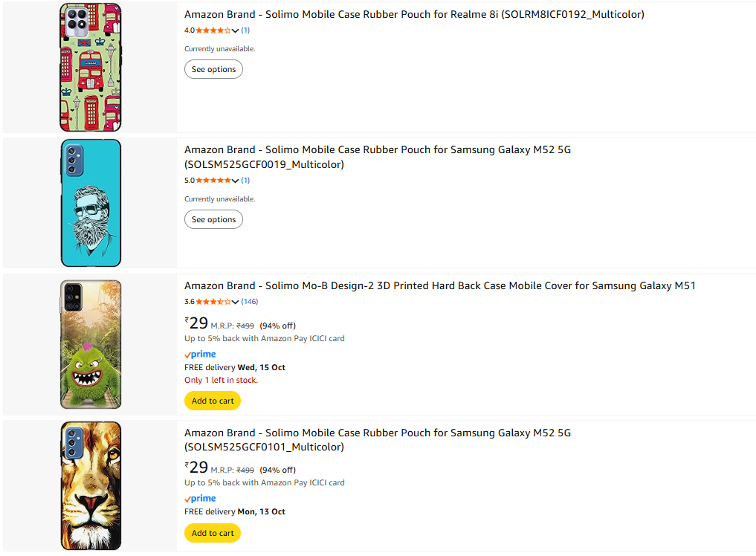This screenshot has height=556, width=756.
Task: Expand rating breakdown arrow for the Realme 8i case
Action: tap(236, 31)
